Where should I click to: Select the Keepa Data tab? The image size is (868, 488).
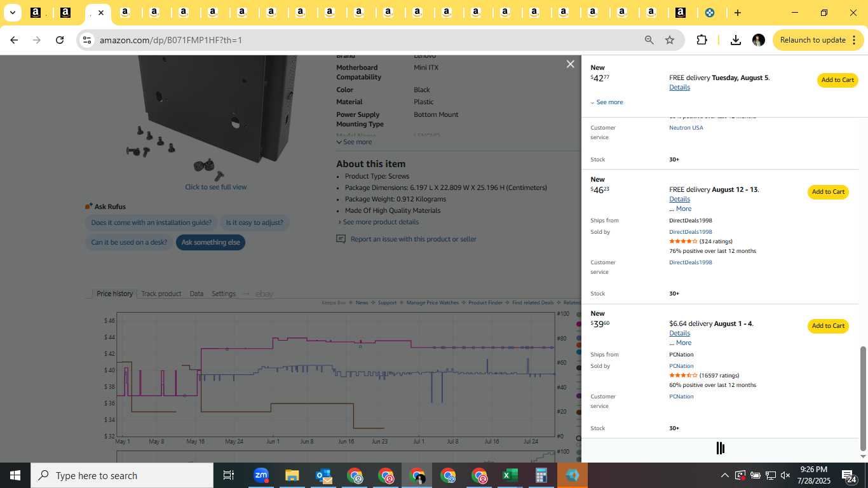(196, 294)
